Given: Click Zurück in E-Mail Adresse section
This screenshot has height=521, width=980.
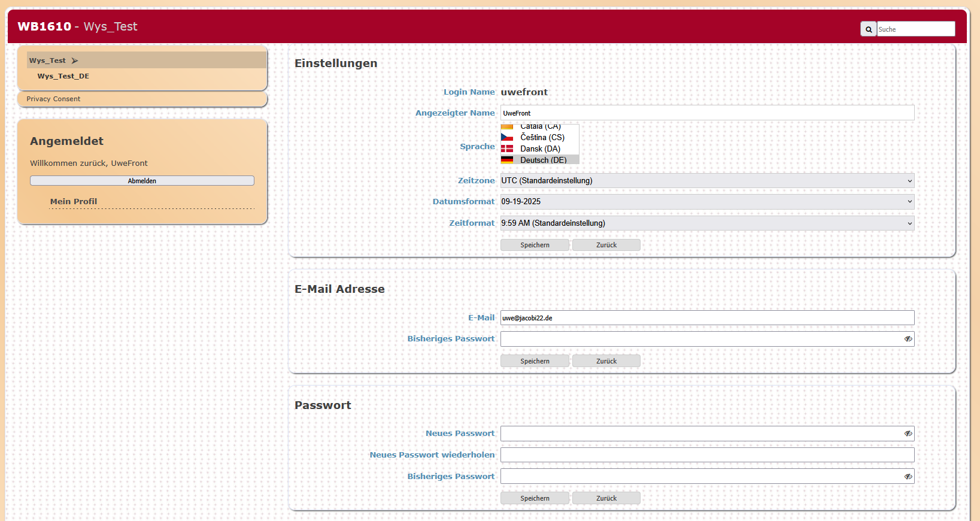Looking at the screenshot, I should click(606, 361).
